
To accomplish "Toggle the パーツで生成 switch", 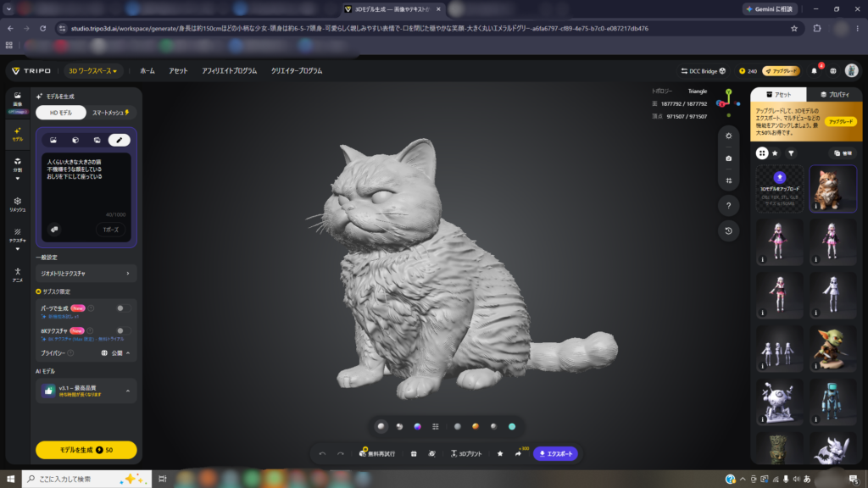I will point(124,308).
